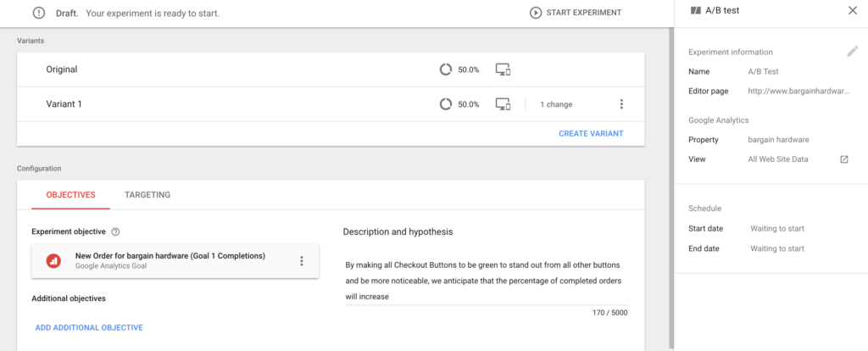Click Add Additional Objective link
Image resolution: width=868 pixels, height=351 pixels.
pyautogui.click(x=89, y=327)
